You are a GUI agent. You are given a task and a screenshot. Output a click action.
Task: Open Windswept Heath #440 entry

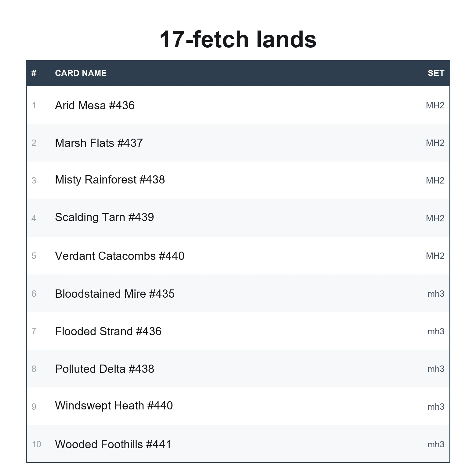(238, 406)
